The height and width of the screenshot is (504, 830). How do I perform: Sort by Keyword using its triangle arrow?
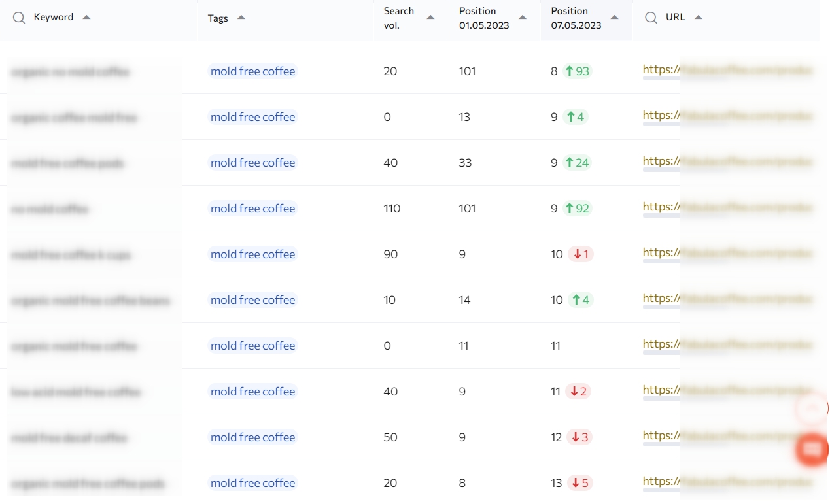point(86,17)
